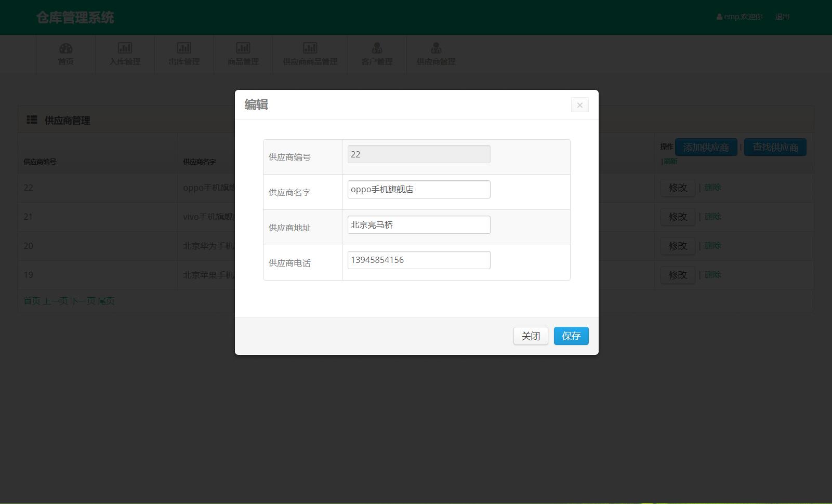Click the list icon beside 供应商管理 heading
Image resolution: width=832 pixels, height=504 pixels.
pyautogui.click(x=32, y=120)
